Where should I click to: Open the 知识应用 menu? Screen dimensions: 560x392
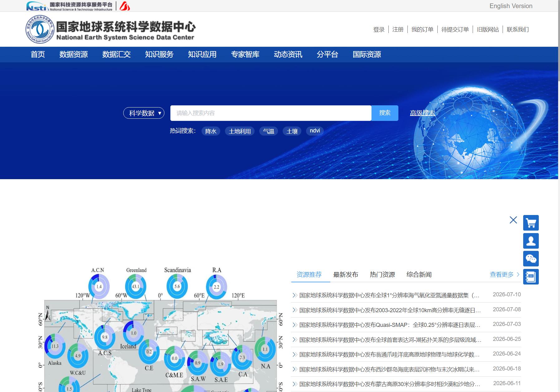pos(202,55)
